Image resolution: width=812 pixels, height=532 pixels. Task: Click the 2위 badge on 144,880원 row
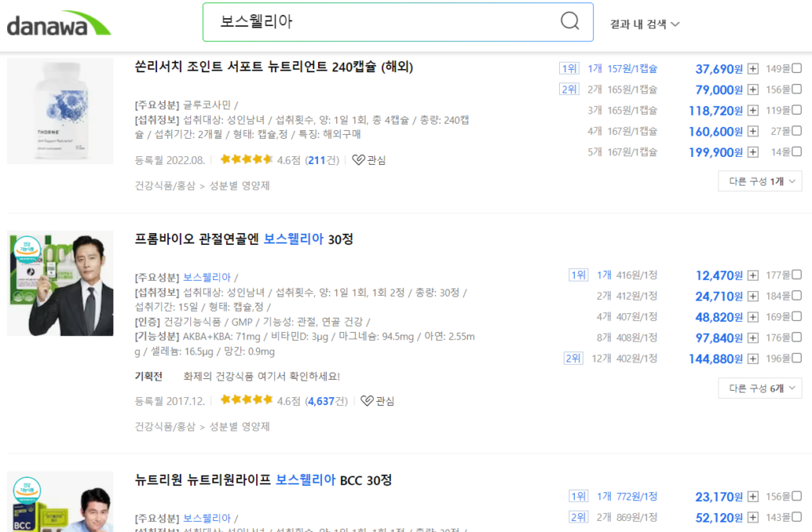point(573,358)
